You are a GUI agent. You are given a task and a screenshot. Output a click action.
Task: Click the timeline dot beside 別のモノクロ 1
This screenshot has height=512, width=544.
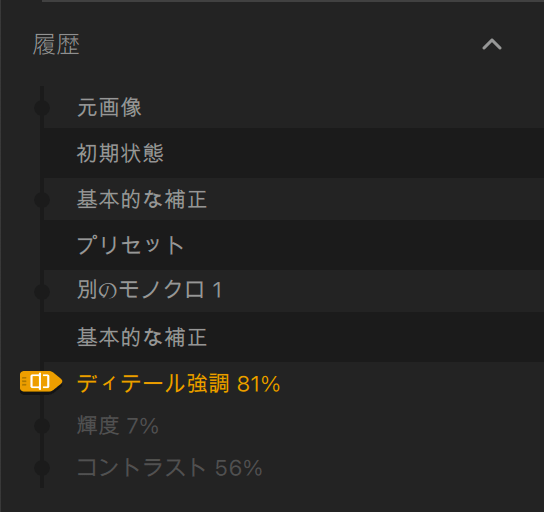pyautogui.click(x=42, y=291)
